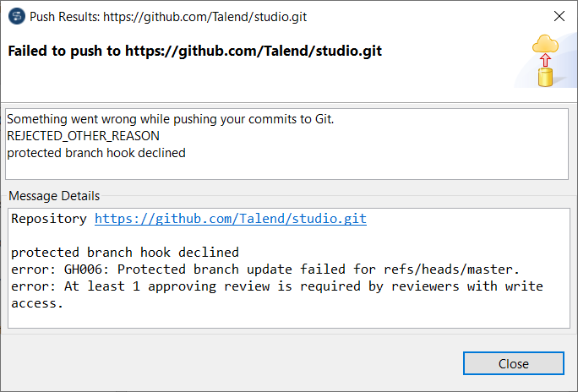
Task: Click the "Something went wrong" message line
Action: pos(171,119)
